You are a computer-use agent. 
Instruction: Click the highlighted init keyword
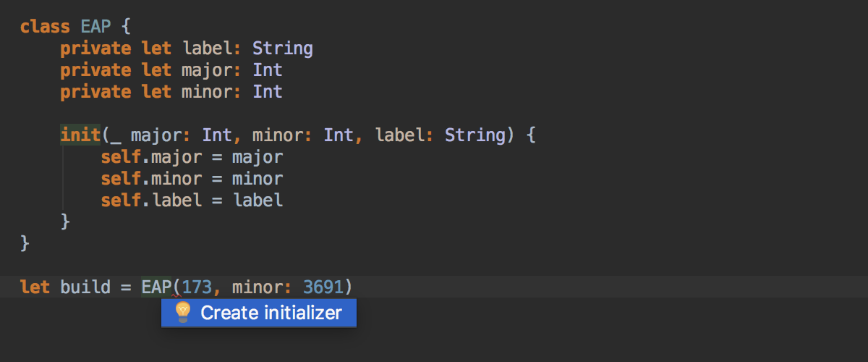[x=80, y=135]
